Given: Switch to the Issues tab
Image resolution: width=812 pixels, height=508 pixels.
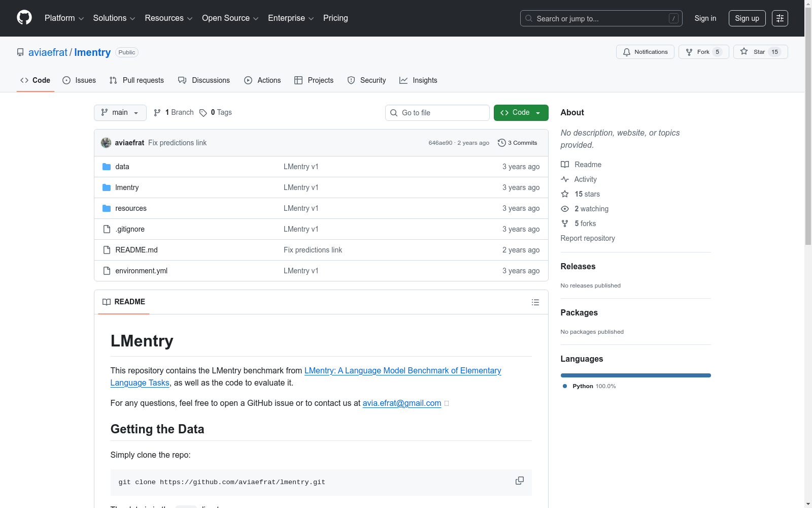Looking at the screenshot, I should 79,80.
